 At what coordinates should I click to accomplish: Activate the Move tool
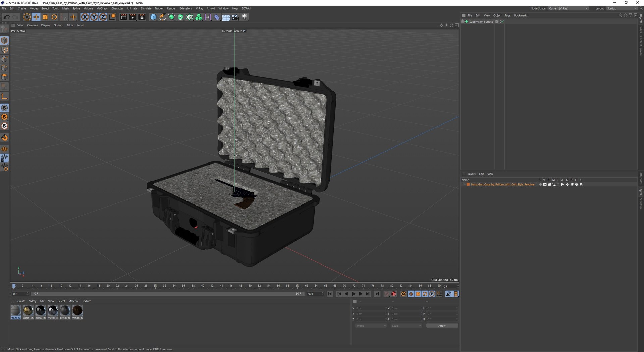point(36,17)
